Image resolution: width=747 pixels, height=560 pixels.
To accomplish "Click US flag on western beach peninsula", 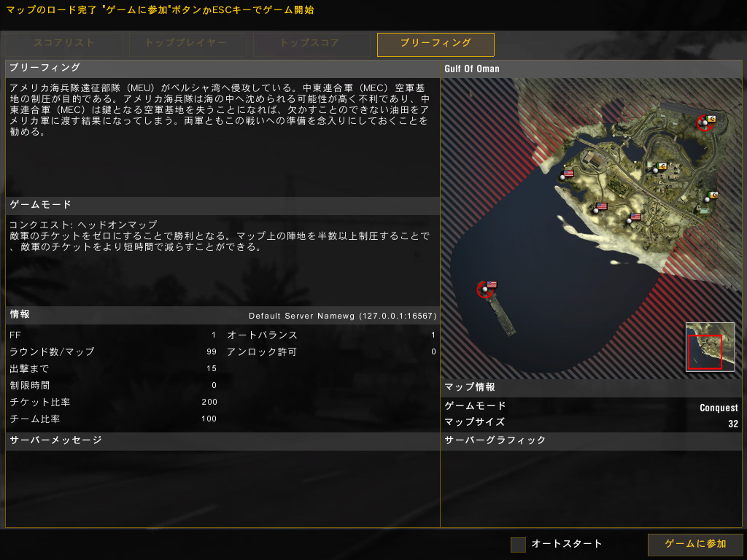I will (600, 208).
